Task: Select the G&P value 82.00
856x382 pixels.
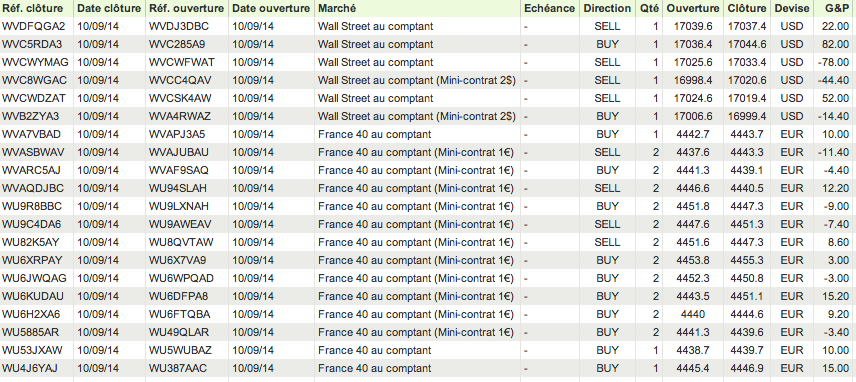Action: pos(835,44)
